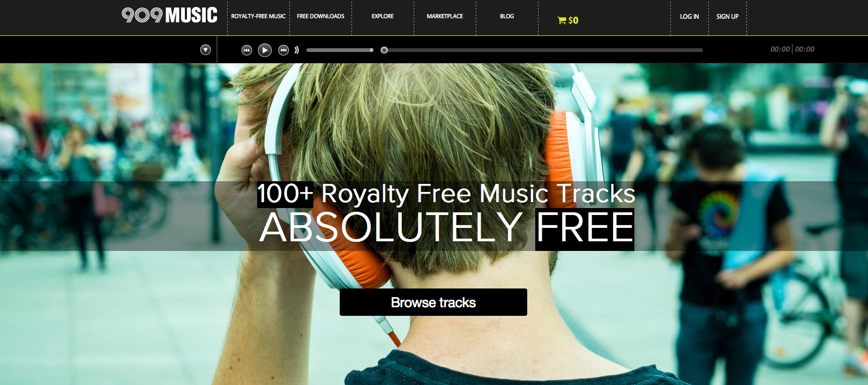Visit the Marketplace section

(445, 16)
